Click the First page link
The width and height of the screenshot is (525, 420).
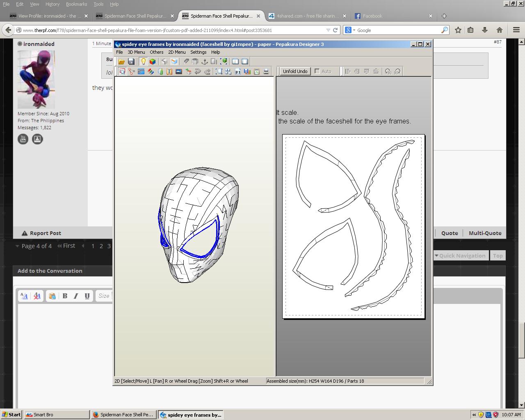click(x=66, y=246)
